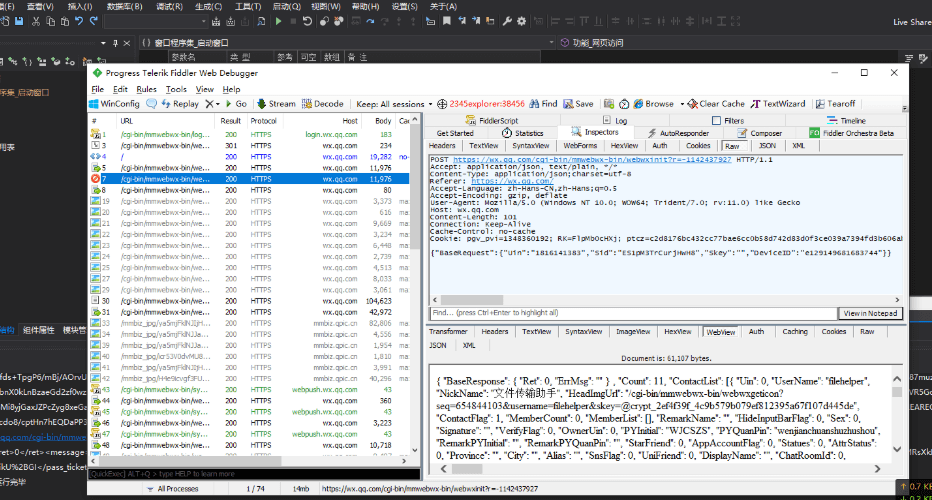Click the Tearoff toolbar icon

pyautogui.click(x=819, y=103)
